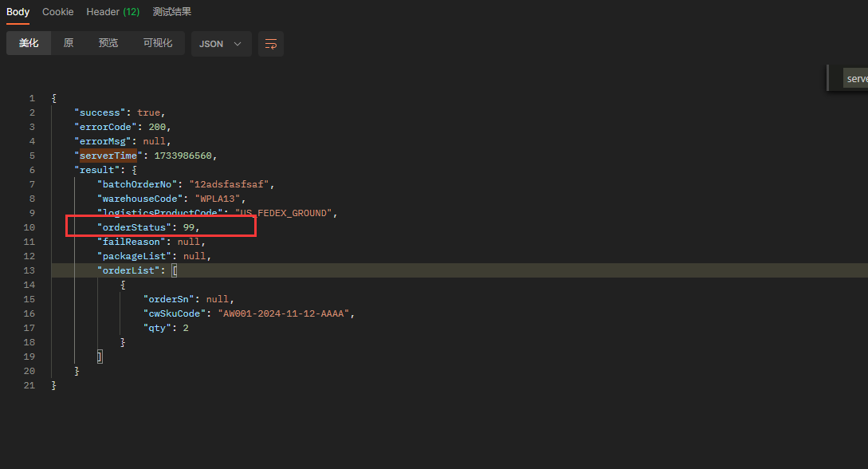Click the cwSkuCode value AW001-2024-11-12-AAAA
Viewport: 868px width, 469px height.
(283, 313)
